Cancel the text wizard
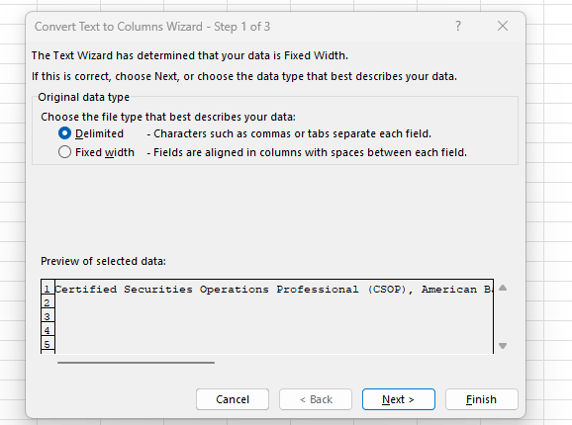572x425 pixels. tap(232, 399)
